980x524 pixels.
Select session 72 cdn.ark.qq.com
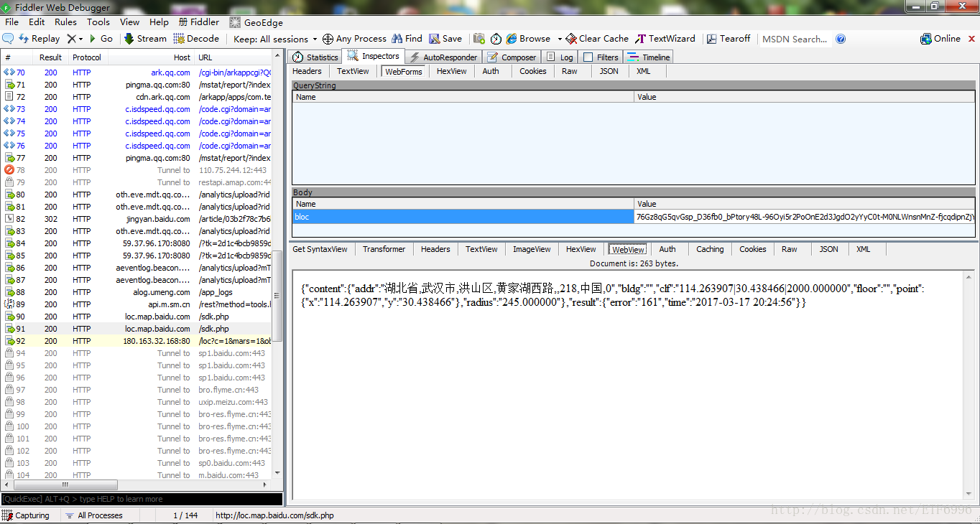tap(137, 97)
